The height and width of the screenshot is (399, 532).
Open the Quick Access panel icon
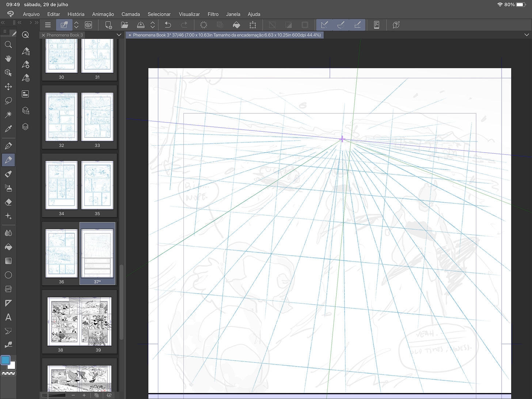coord(25,35)
